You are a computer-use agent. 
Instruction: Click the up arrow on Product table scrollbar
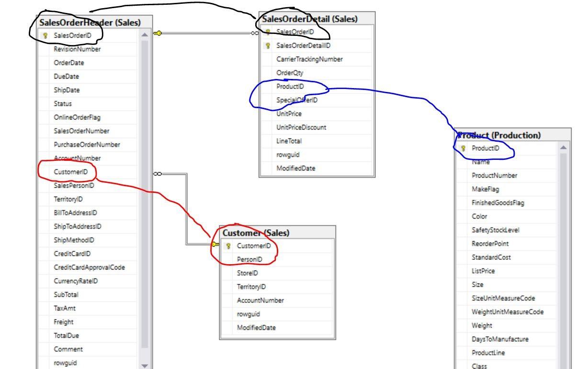click(564, 147)
